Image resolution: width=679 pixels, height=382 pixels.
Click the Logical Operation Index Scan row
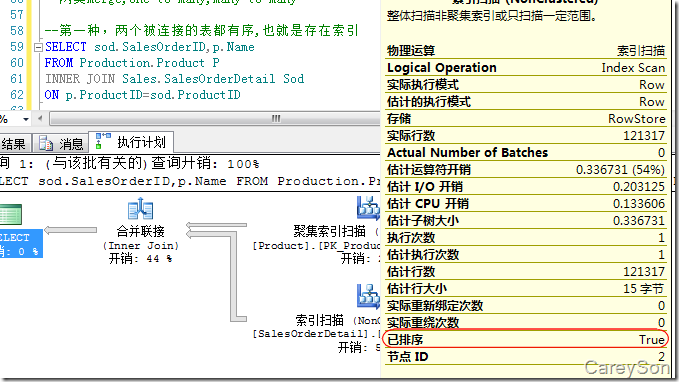point(526,68)
